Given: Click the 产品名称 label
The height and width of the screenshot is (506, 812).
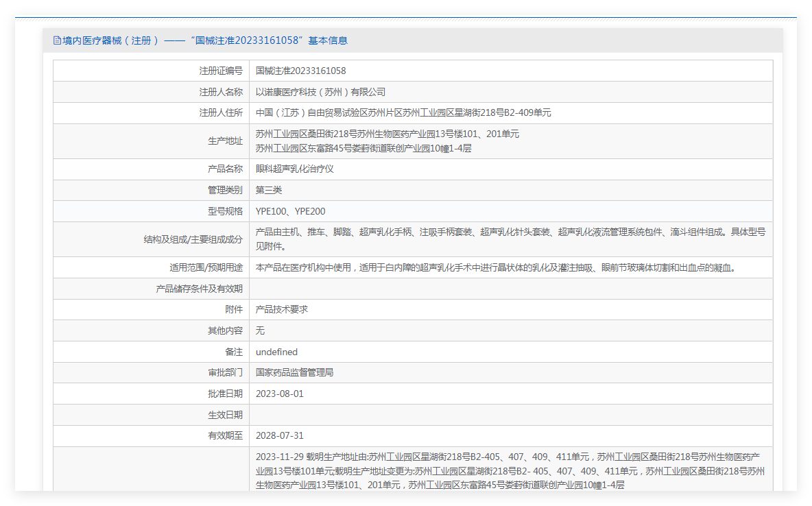Looking at the screenshot, I should (x=225, y=169).
